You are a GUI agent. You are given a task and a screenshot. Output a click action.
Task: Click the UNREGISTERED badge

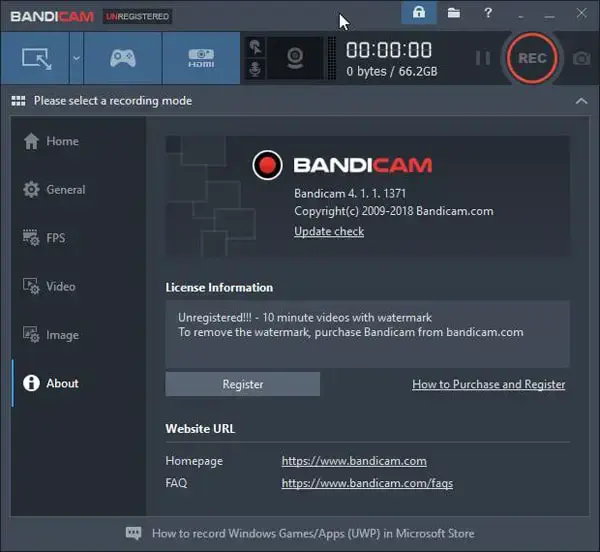coord(137,16)
